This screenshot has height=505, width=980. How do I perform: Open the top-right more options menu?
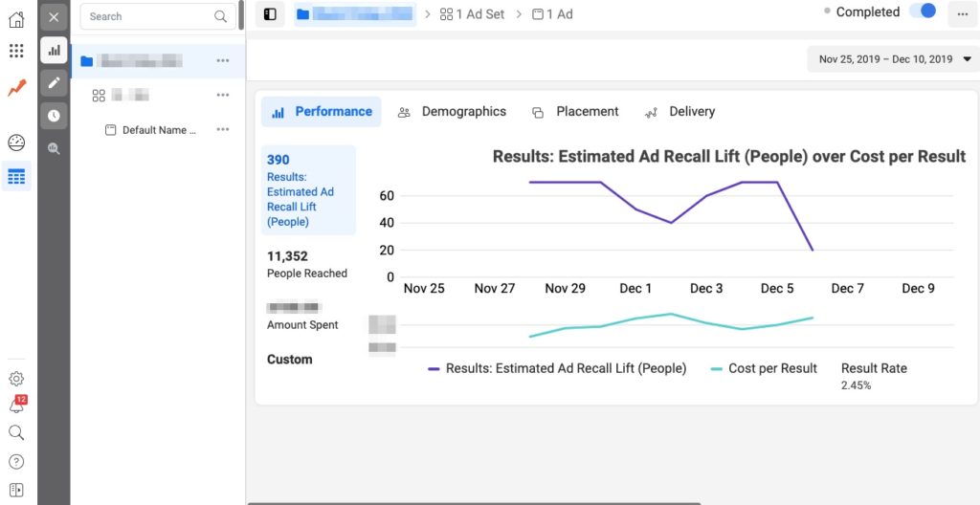tap(962, 14)
